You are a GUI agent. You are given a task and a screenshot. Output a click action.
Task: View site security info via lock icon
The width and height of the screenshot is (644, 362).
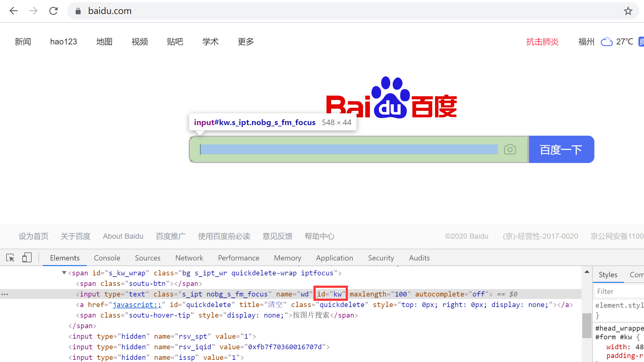[78, 11]
